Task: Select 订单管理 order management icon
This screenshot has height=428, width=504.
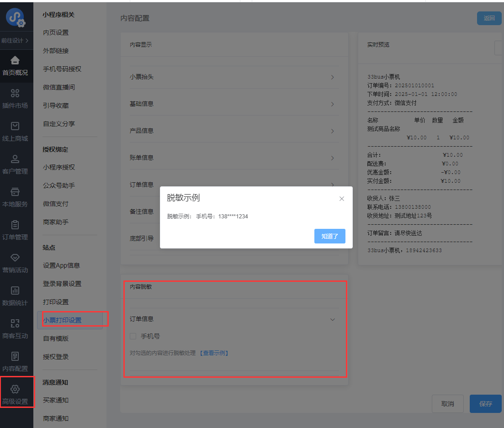Action: pyautogui.click(x=15, y=225)
